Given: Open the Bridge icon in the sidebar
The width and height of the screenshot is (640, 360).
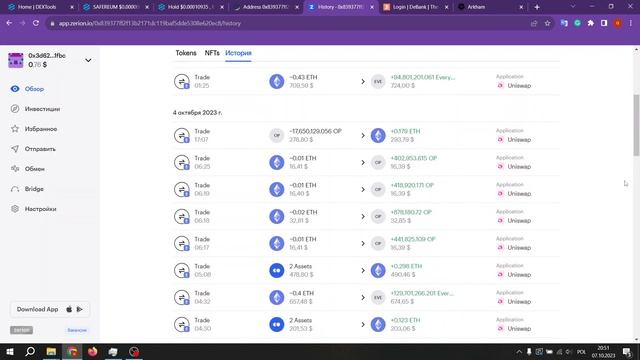Looking at the screenshot, I should click(15, 189).
